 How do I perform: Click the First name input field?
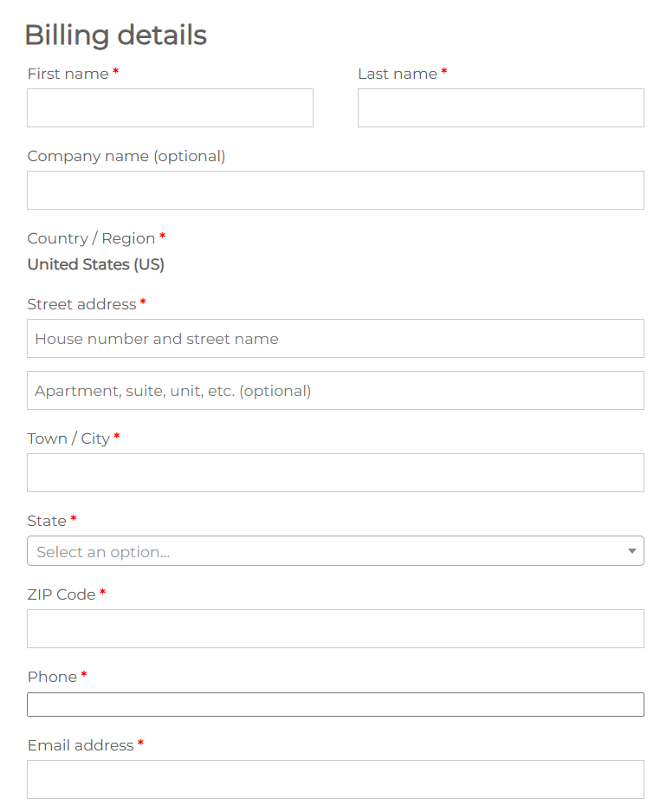click(170, 107)
